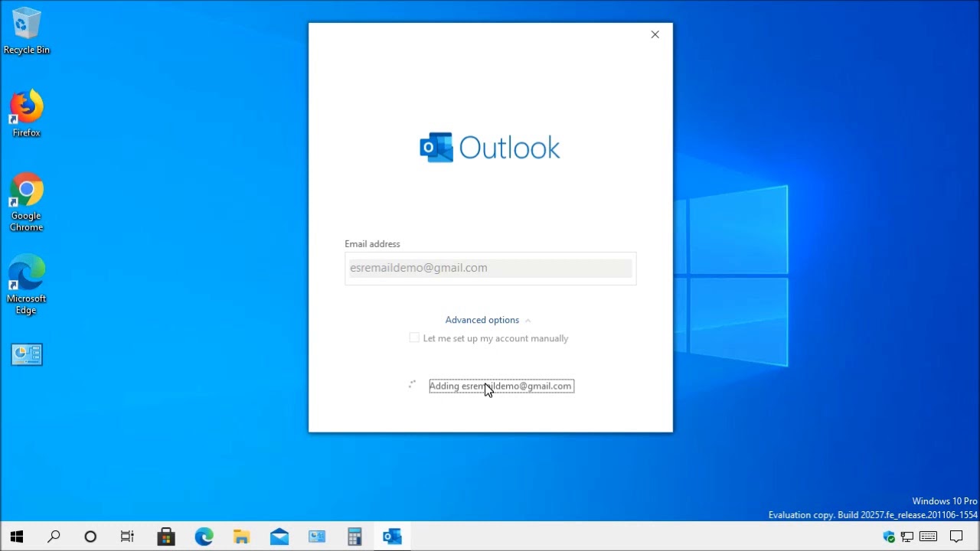
Task: Click the Adding esremaildemo@gmail.com status text
Action: [501, 386]
